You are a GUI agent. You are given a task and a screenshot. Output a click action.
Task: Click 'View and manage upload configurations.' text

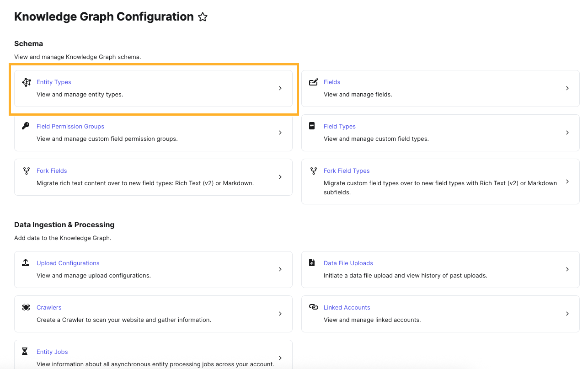click(x=94, y=276)
